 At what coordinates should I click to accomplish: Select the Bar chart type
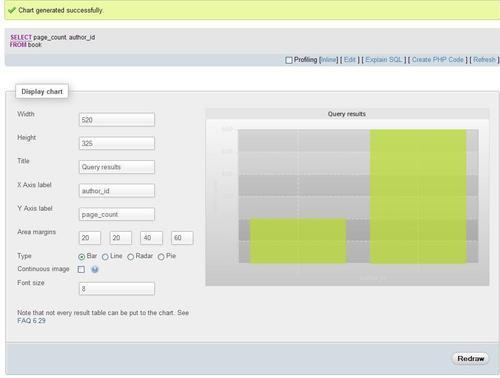tap(81, 257)
